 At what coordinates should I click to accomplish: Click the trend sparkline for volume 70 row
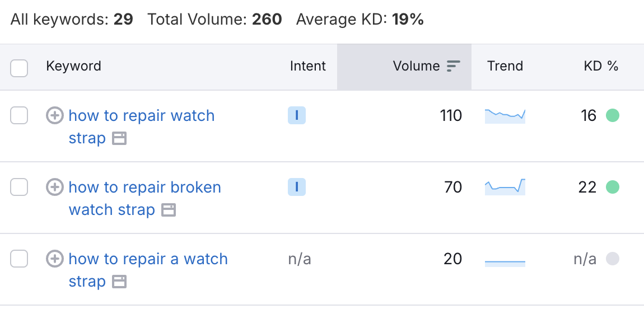(x=505, y=187)
